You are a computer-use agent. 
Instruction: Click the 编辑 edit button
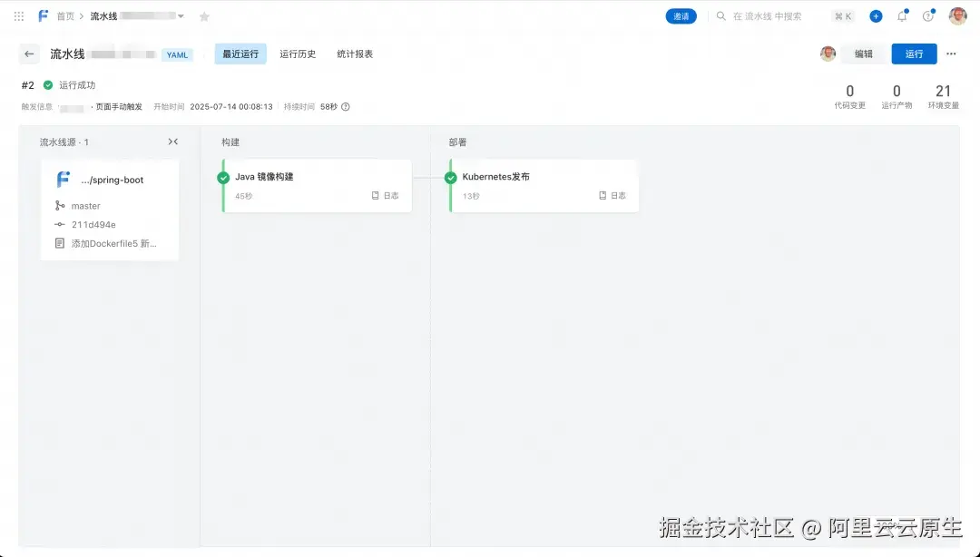pyautogui.click(x=863, y=54)
